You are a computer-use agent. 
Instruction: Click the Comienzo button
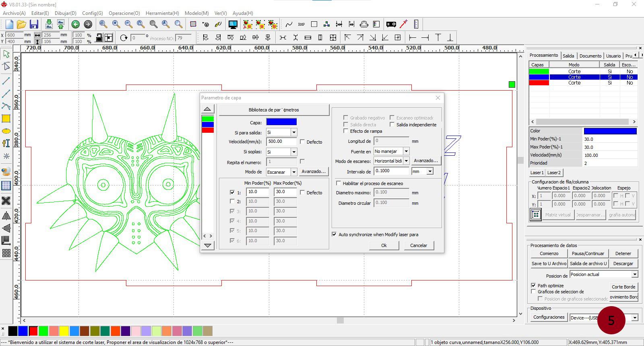point(549,253)
